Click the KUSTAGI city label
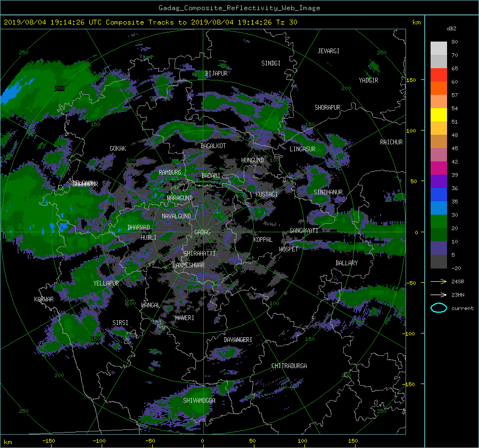Screen dimensions: 479x448 267,194
